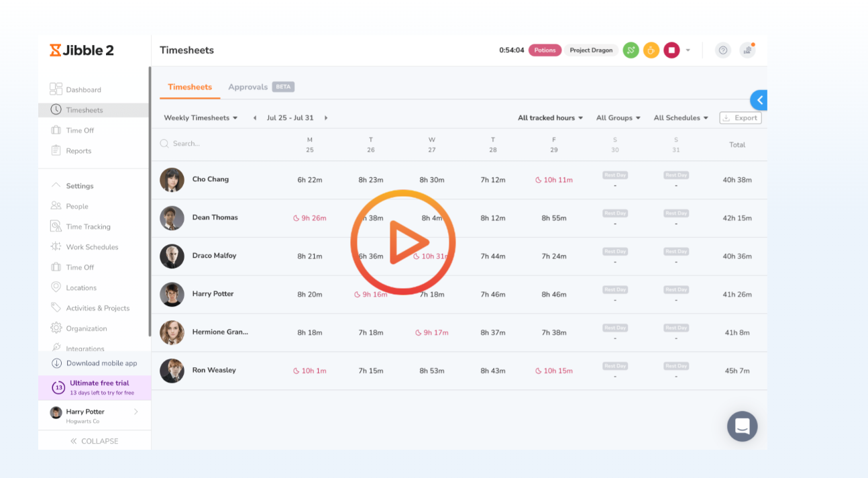Click the Locations pin icon in the sidebar
This screenshot has width=868, height=478.
pos(56,287)
